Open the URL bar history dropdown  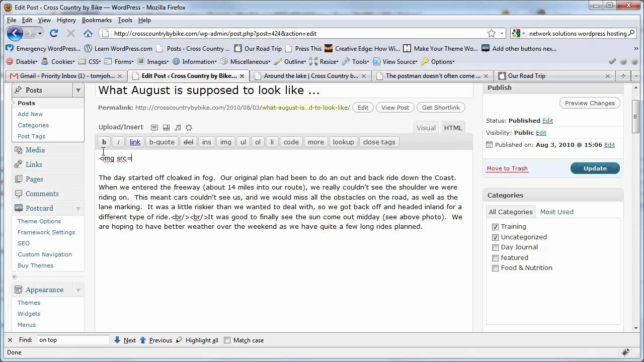[x=502, y=34]
